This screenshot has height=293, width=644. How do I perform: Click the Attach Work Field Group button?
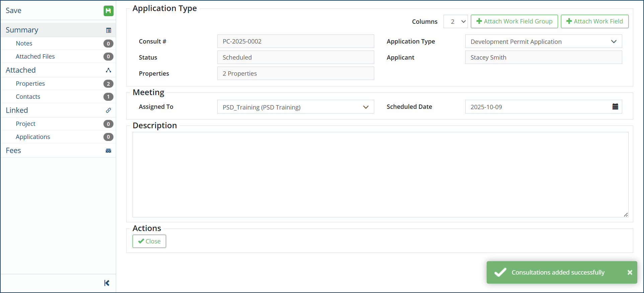pyautogui.click(x=514, y=21)
